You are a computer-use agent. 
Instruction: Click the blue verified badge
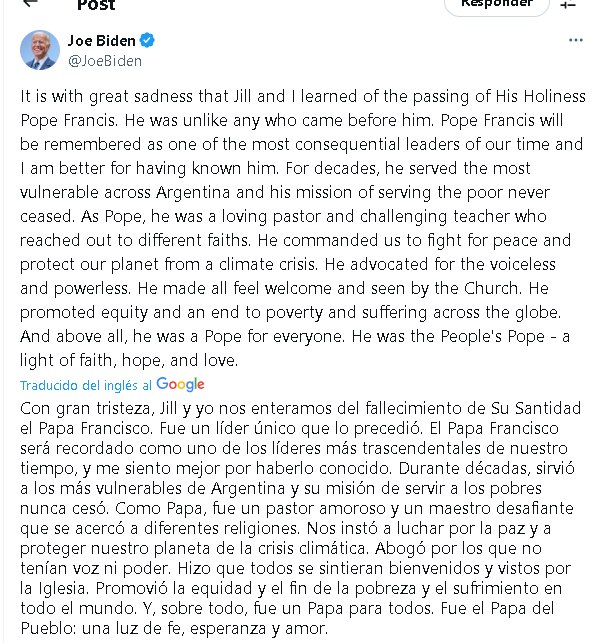click(147, 41)
